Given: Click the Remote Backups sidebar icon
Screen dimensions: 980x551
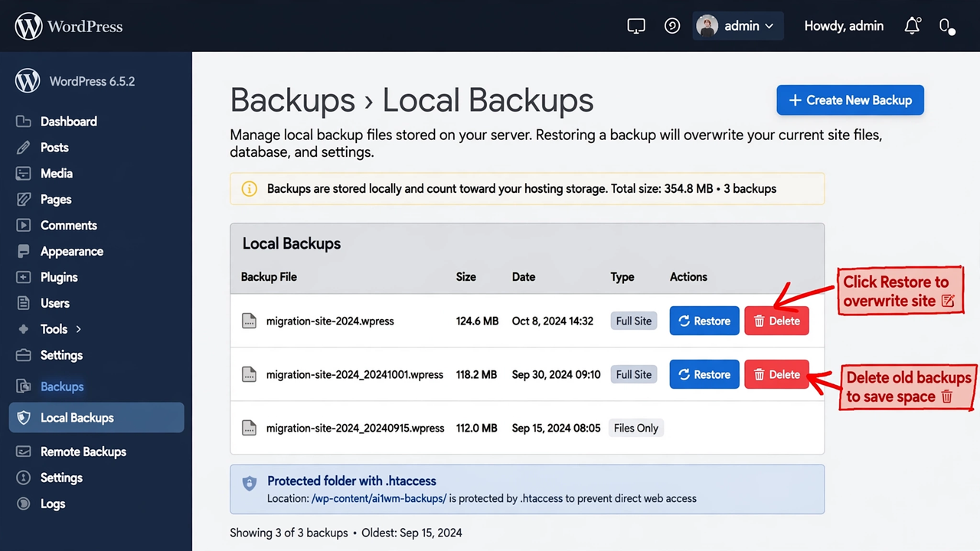Looking at the screenshot, I should pyautogui.click(x=24, y=452).
